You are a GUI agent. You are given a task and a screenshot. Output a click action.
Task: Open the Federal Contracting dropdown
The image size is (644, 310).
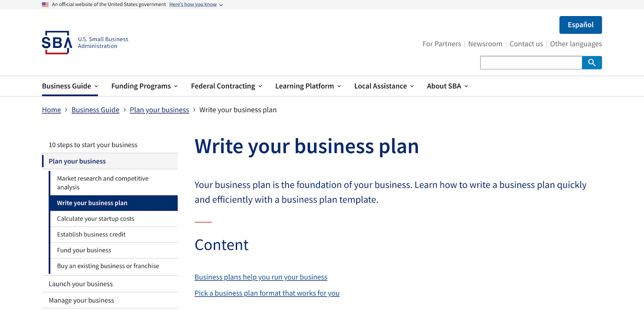tap(226, 86)
